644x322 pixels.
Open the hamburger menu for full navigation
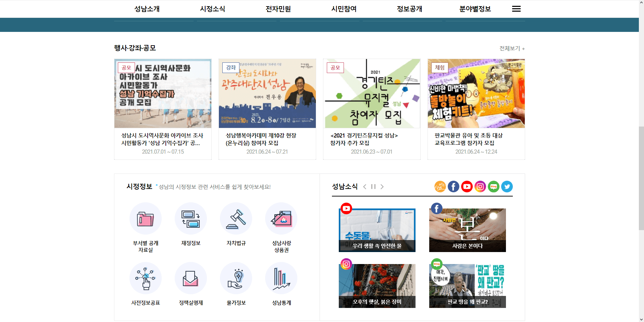coord(516,9)
